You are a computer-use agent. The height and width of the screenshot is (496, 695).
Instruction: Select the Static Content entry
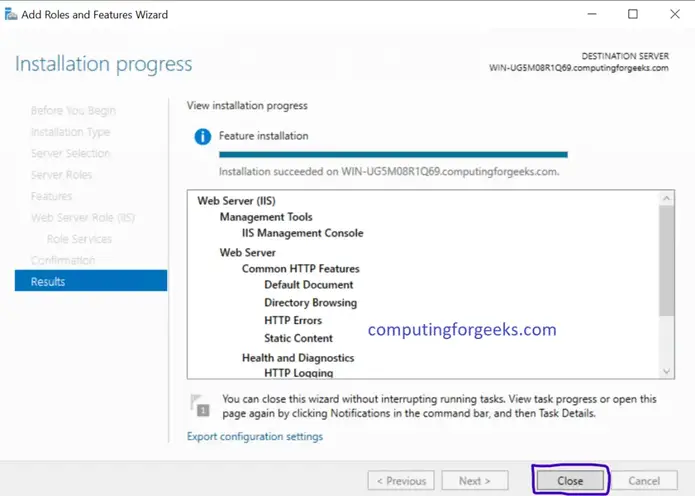pos(298,338)
